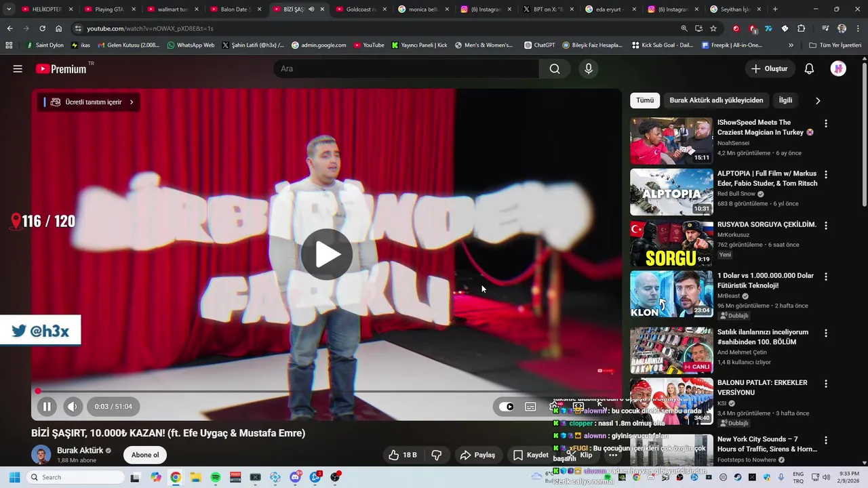Open Burak Aktürk channel name link
Viewport: 868px width, 488px height.
click(x=80, y=450)
